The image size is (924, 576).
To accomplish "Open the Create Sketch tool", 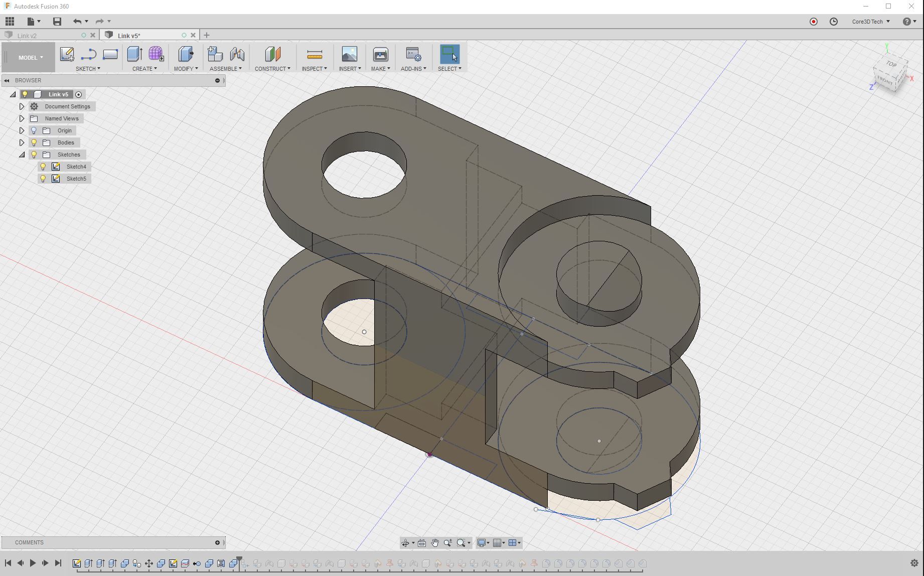I will (x=67, y=54).
